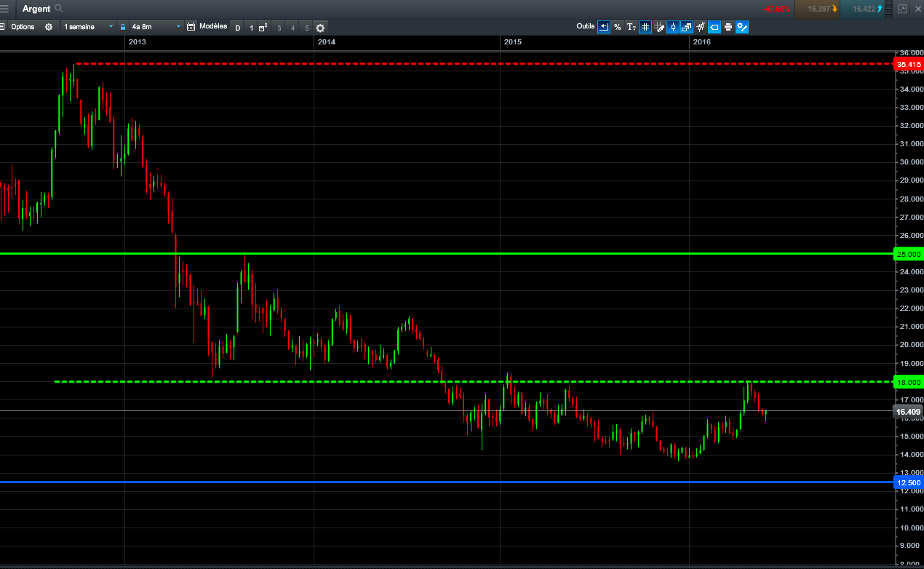Click the -47.60% change value
Image resolution: width=924 pixels, height=569 pixels.
(777, 9)
